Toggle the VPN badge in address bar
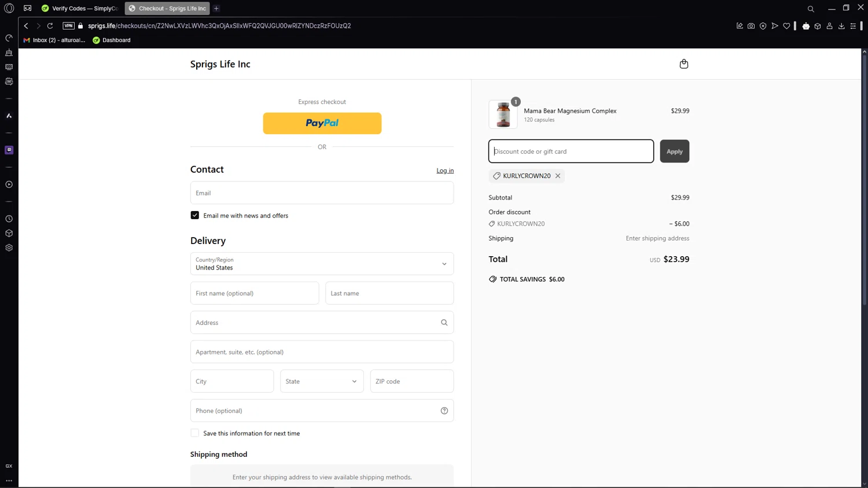Screen dimensions: 868x488 click(x=68, y=25)
